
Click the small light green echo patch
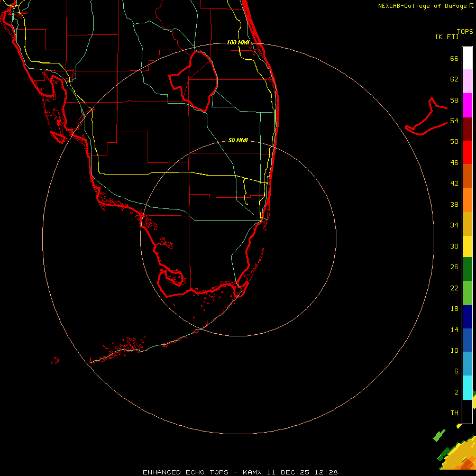pos(439,436)
